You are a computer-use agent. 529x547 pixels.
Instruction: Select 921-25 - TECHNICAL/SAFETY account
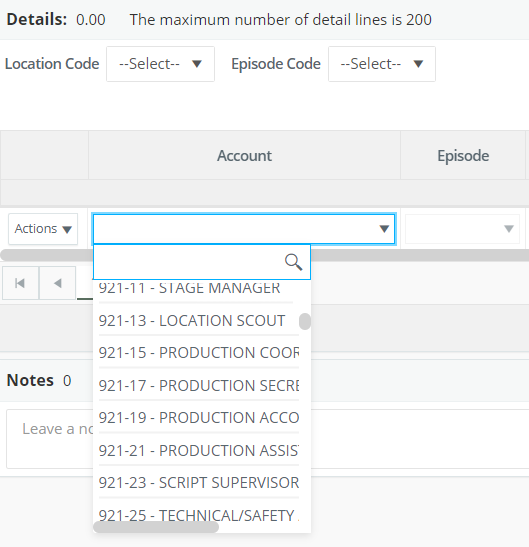click(x=199, y=515)
